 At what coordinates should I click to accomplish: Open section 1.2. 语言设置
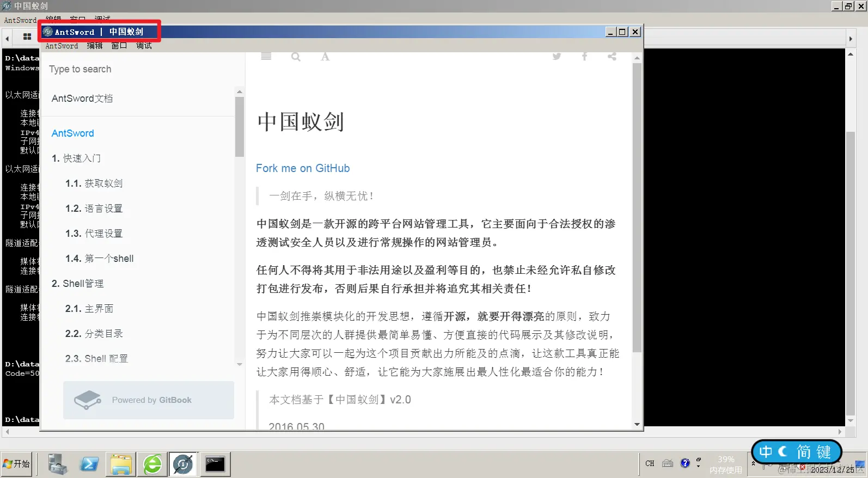pyautogui.click(x=94, y=209)
